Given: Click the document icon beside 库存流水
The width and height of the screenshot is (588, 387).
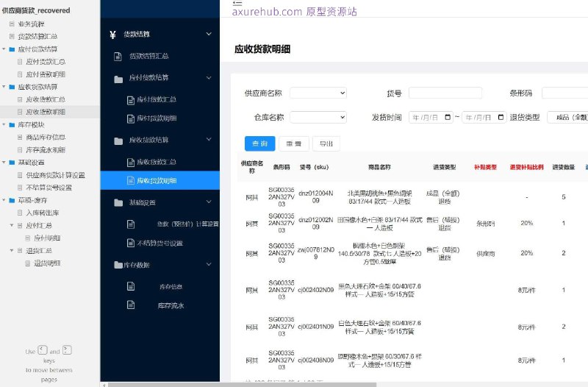Looking at the screenshot, I should click(131, 305).
